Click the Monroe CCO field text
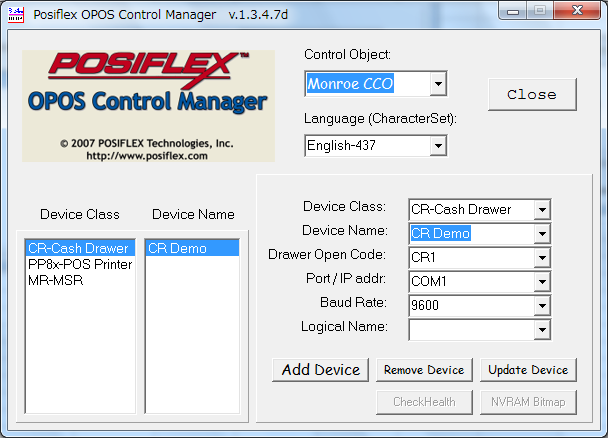The width and height of the screenshot is (608, 438). point(351,84)
